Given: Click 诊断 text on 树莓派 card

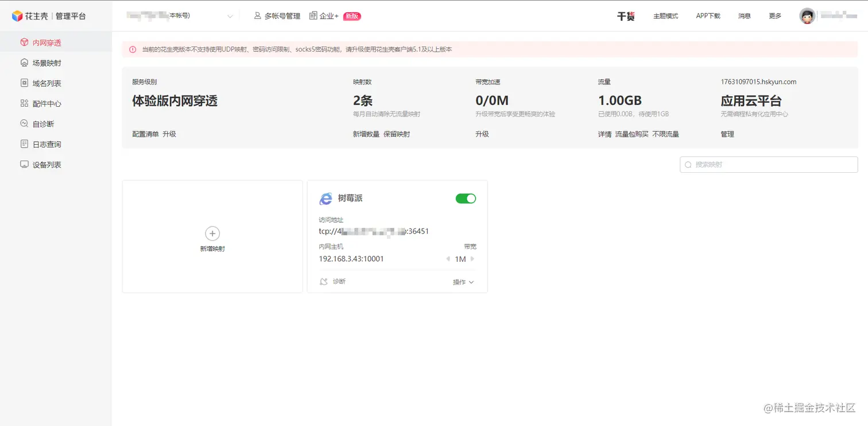Looking at the screenshot, I should 339,282.
